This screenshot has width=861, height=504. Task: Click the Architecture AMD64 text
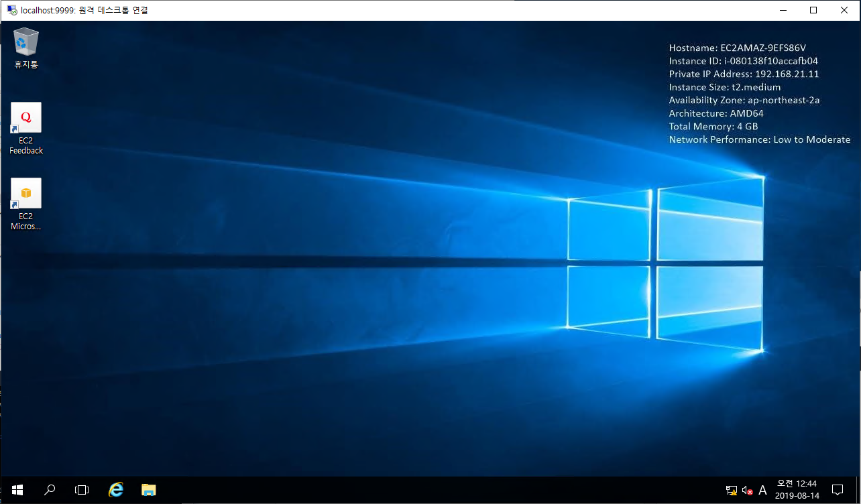point(716,113)
